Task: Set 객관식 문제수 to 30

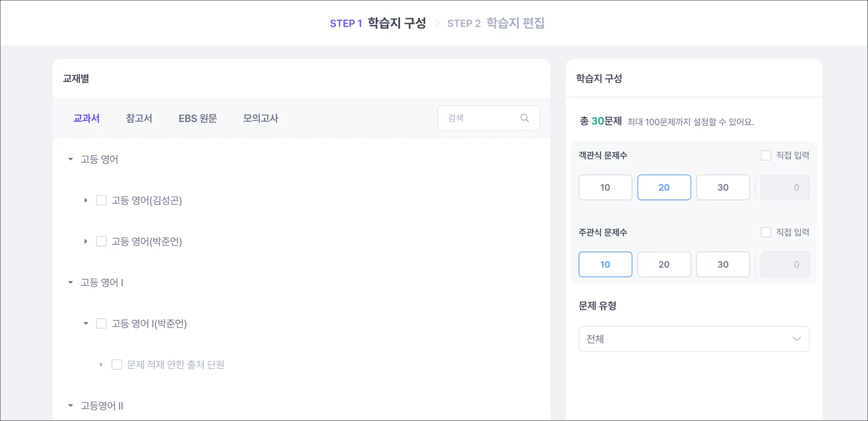Action: pos(723,187)
